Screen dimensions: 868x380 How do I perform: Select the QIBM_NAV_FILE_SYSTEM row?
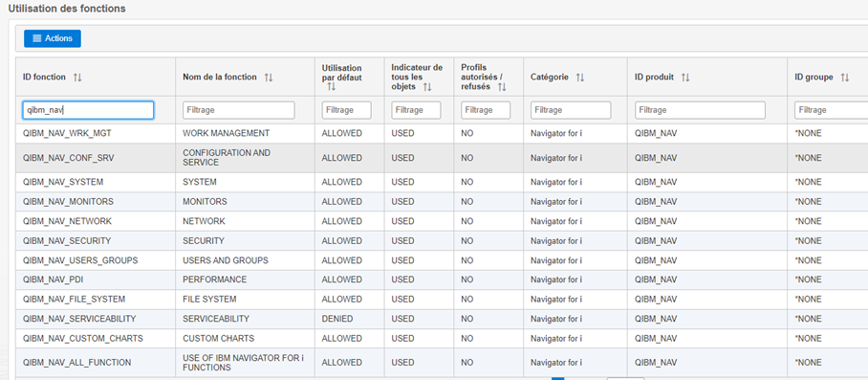point(442,300)
